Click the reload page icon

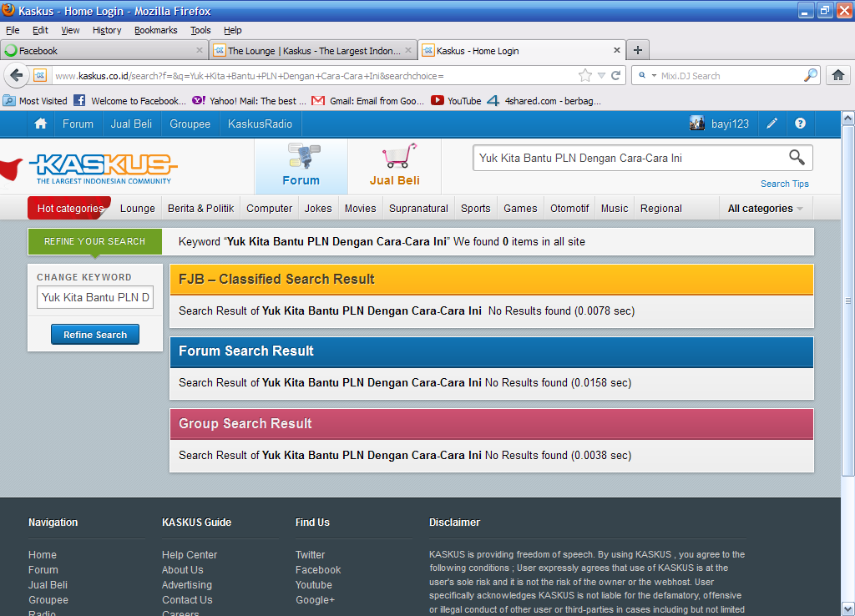616,76
